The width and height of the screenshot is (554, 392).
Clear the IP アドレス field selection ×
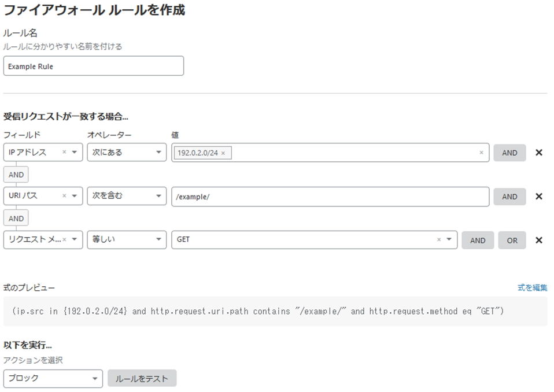pyautogui.click(x=63, y=153)
